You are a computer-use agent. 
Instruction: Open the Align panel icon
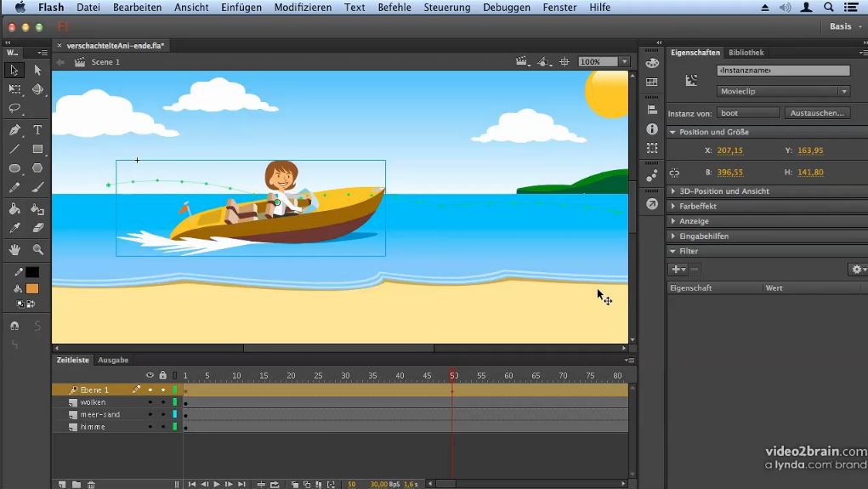click(x=651, y=110)
